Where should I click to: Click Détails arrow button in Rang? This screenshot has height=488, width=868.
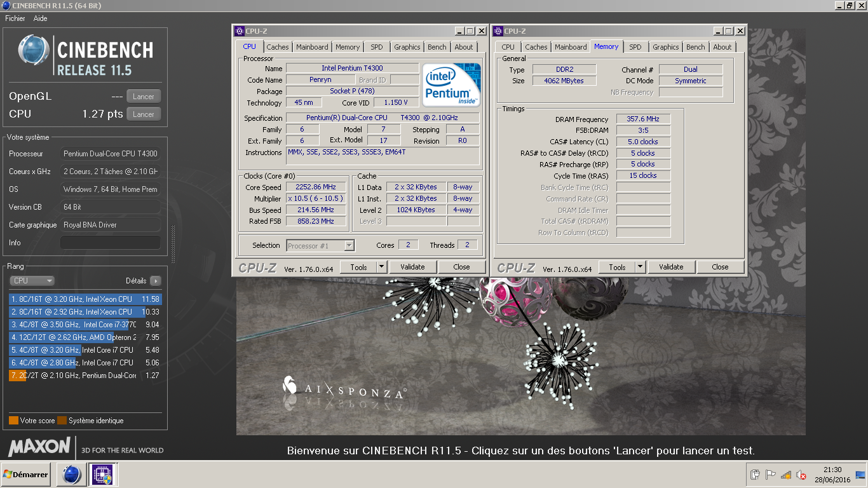tap(155, 281)
